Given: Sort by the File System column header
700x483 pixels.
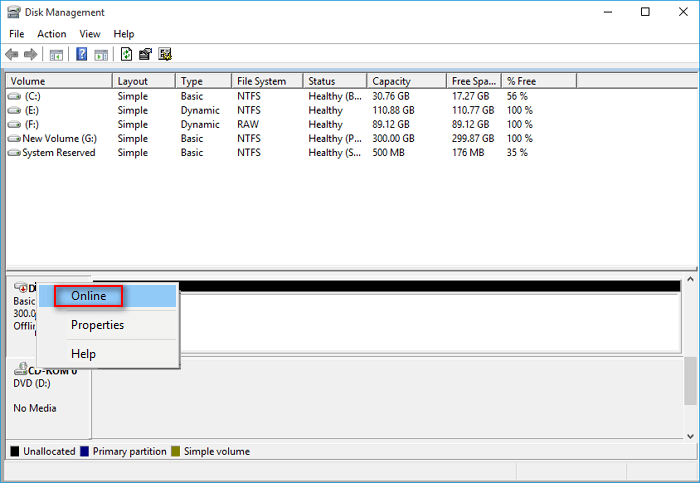Looking at the screenshot, I should coord(261,81).
